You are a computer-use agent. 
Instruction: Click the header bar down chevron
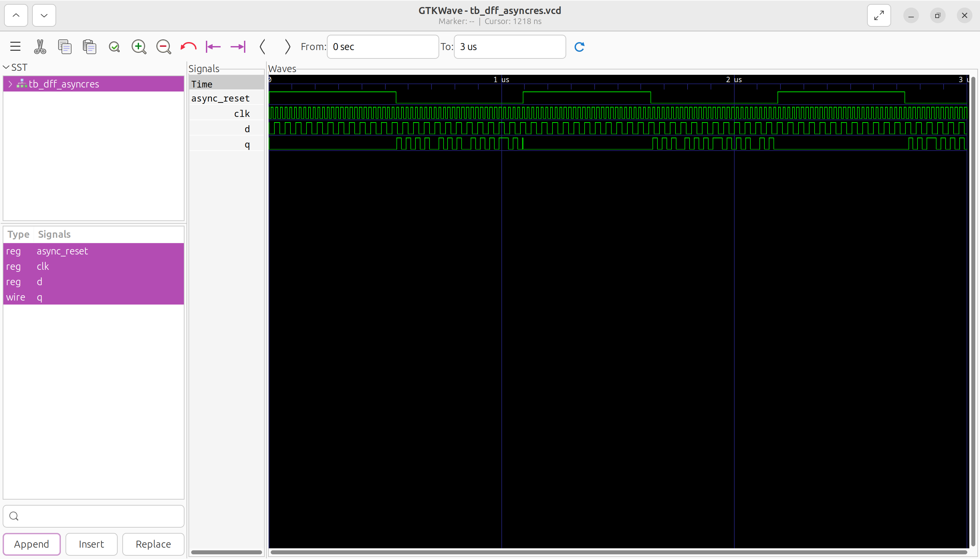point(44,15)
